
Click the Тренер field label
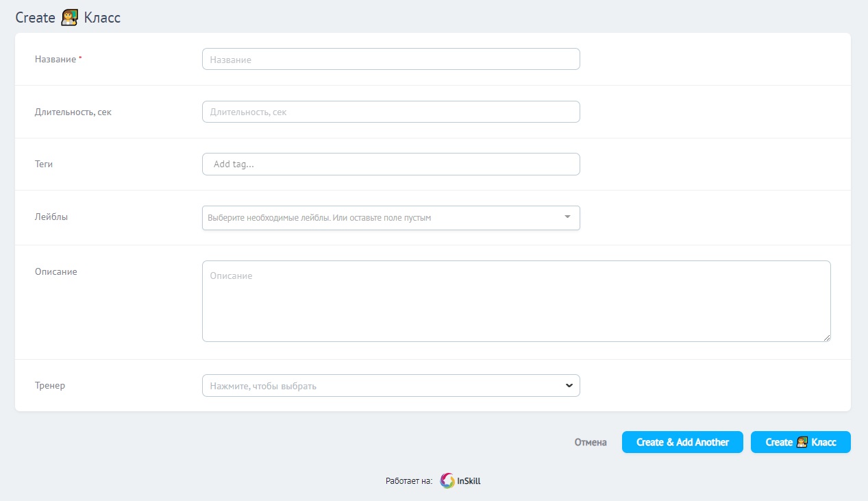[50, 386]
